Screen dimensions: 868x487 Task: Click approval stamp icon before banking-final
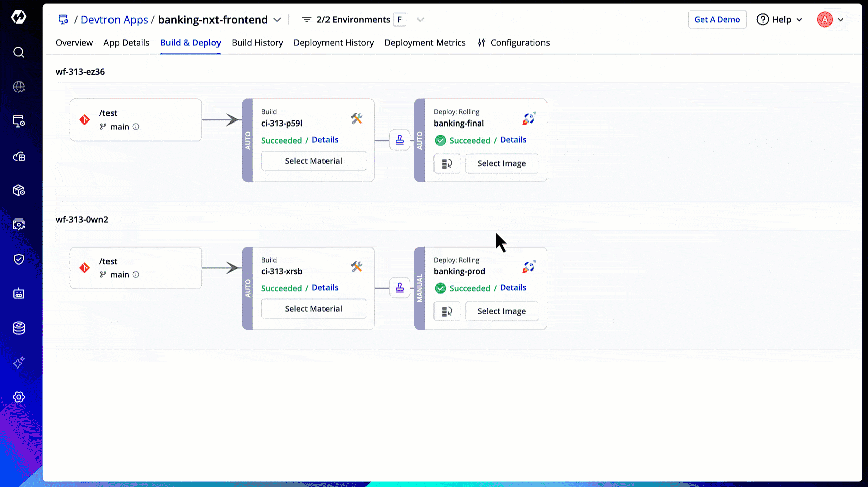click(400, 140)
